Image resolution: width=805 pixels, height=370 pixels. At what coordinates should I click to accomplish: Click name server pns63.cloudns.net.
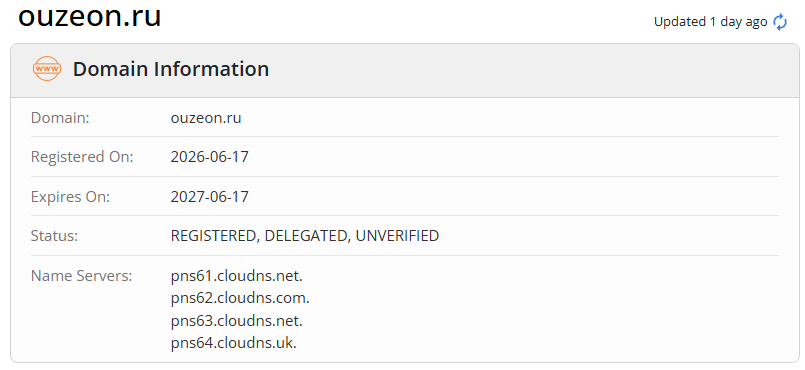coord(237,321)
